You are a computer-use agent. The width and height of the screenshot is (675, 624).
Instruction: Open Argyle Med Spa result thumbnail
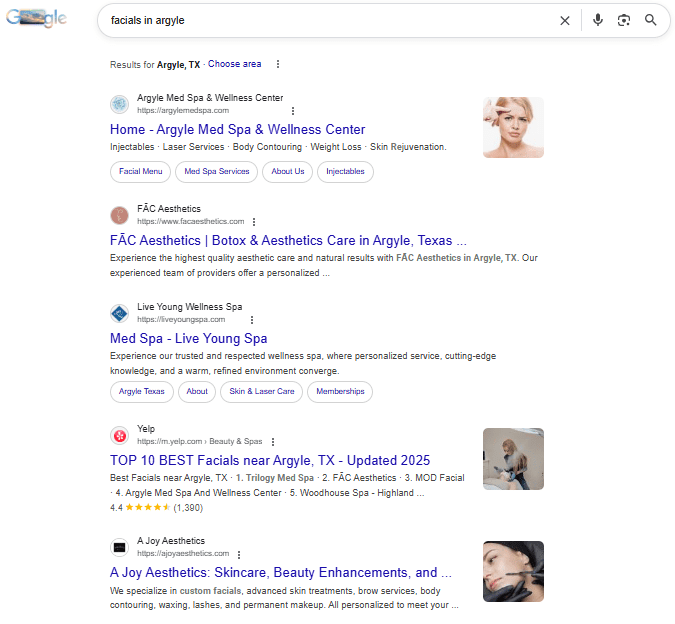pos(513,127)
